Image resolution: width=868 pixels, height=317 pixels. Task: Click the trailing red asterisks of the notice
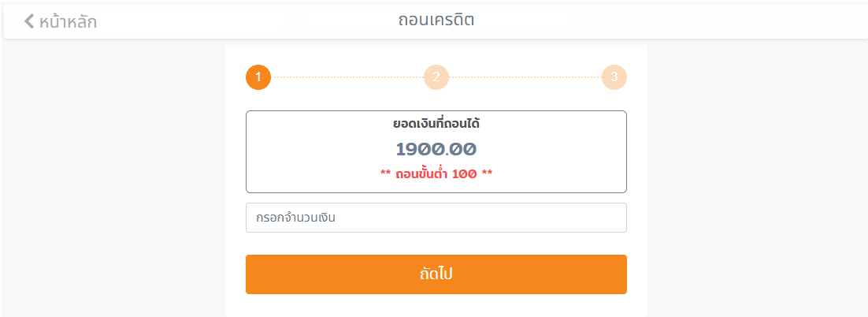click(x=488, y=173)
